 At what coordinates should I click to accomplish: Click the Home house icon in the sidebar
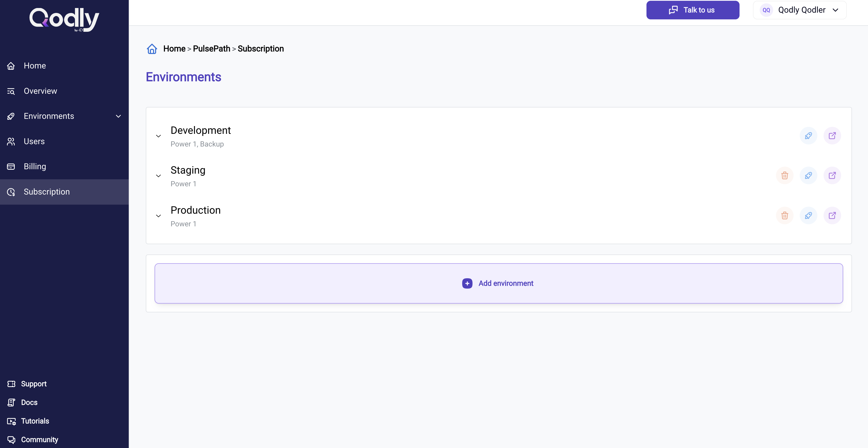click(11, 66)
